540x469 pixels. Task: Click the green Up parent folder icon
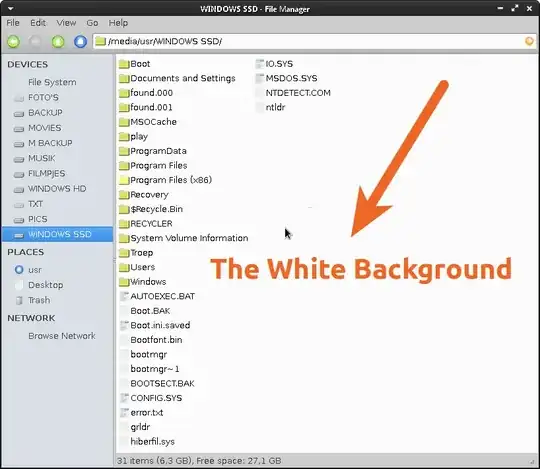58,42
